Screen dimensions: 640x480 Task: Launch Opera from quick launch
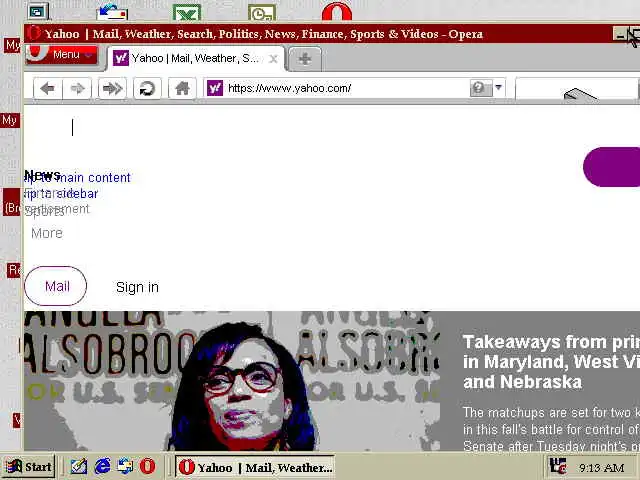(147, 466)
